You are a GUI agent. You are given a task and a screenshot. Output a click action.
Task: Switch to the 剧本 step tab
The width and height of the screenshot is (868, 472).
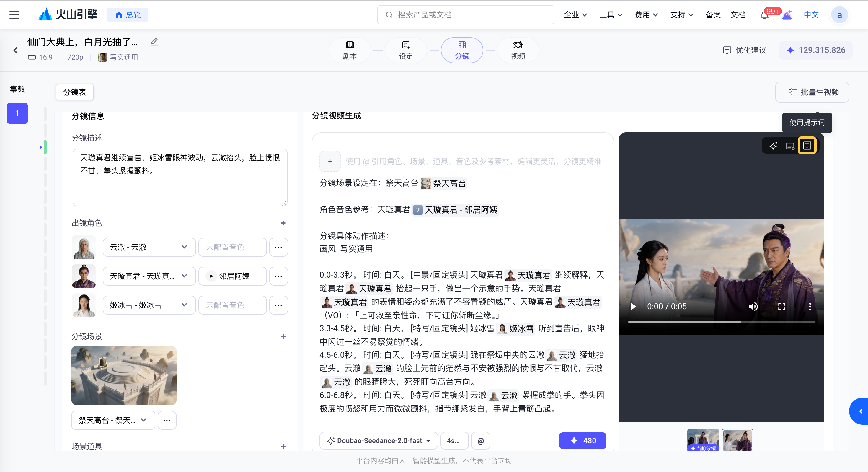[350, 50]
